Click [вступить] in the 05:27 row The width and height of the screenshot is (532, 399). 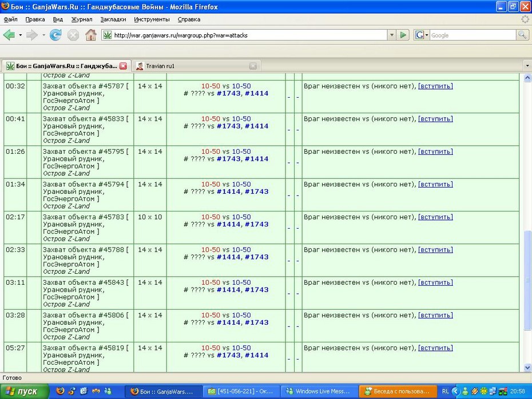tap(435, 348)
